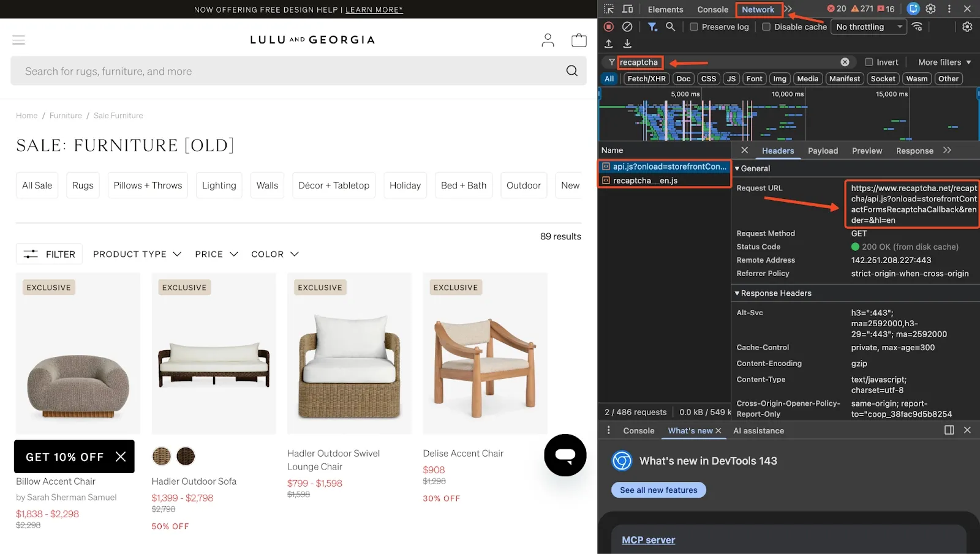Stop recording the network log

point(608,27)
